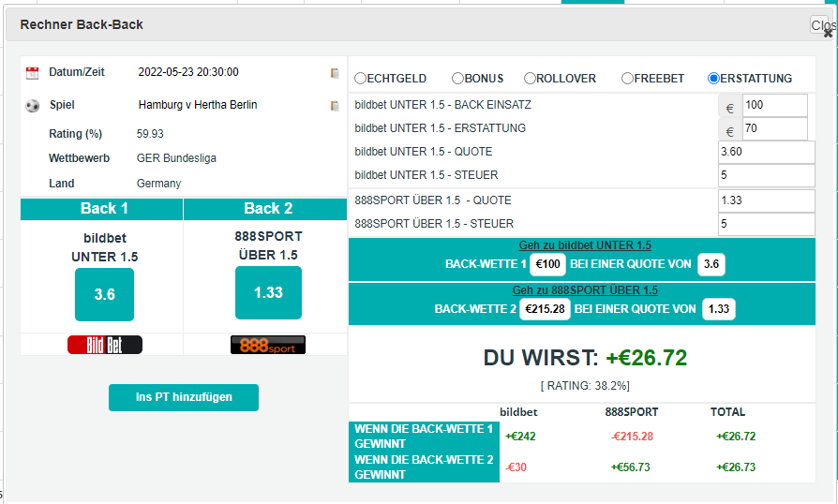Click the Germany country value
The height and width of the screenshot is (504, 838).
click(158, 184)
